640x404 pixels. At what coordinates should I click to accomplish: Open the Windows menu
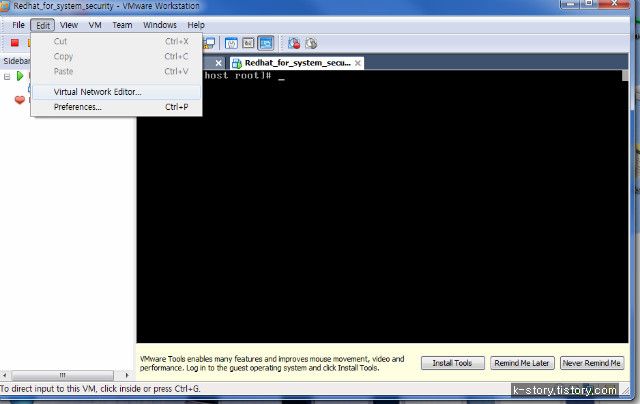point(160,25)
